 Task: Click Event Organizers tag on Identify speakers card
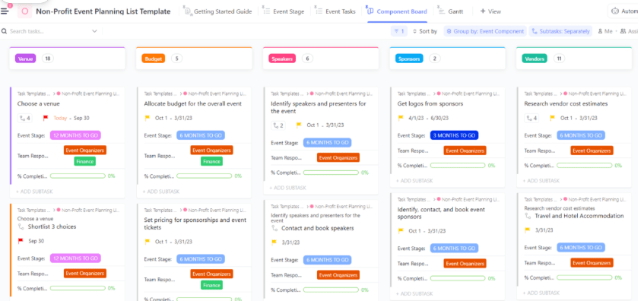338,157
